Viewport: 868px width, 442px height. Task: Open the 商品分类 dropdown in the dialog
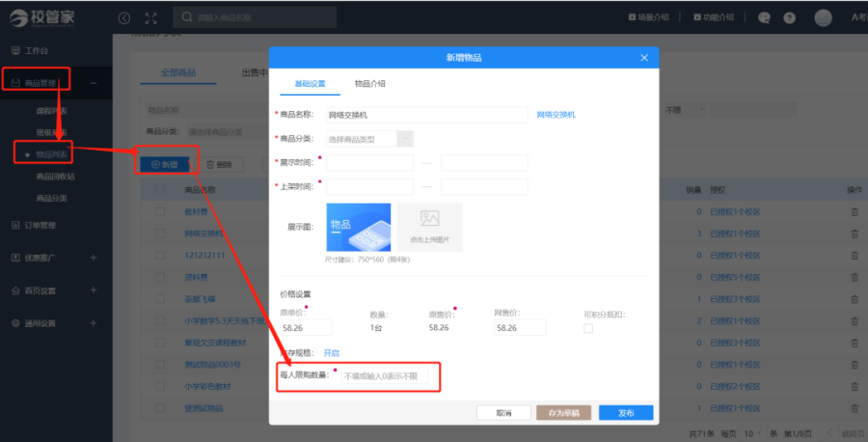pyautogui.click(x=369, y=139)
